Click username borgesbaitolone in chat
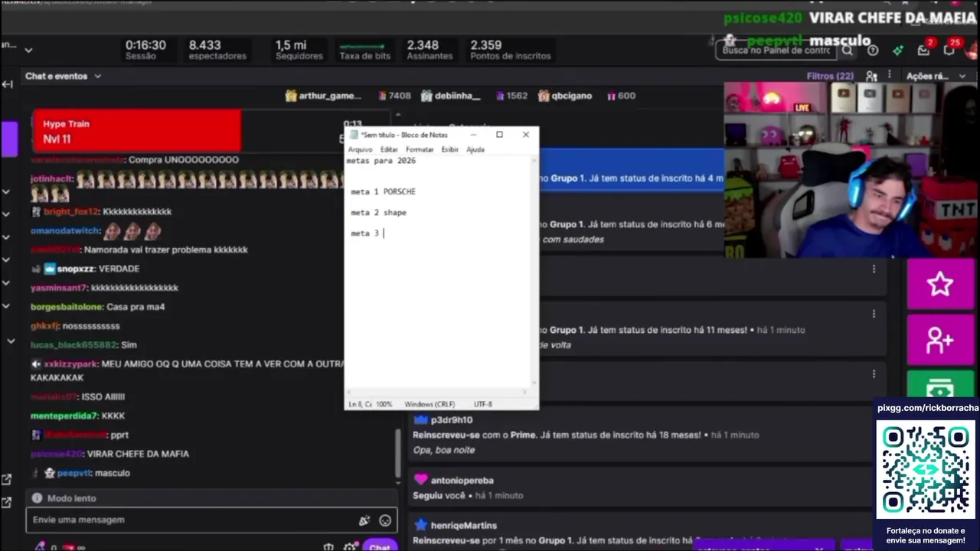 pos(67,307)
